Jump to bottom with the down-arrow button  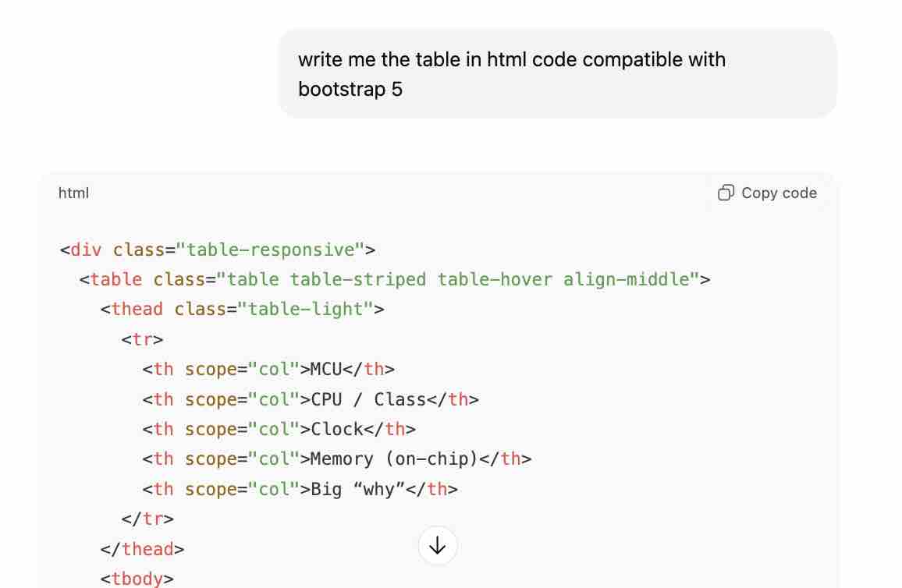click(x=438, y=546)
